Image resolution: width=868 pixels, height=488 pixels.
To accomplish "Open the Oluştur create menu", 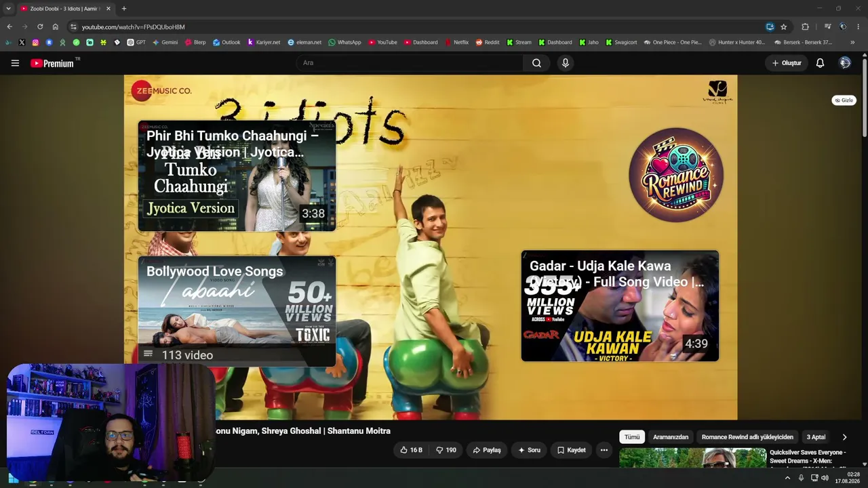I will [787, 63].
